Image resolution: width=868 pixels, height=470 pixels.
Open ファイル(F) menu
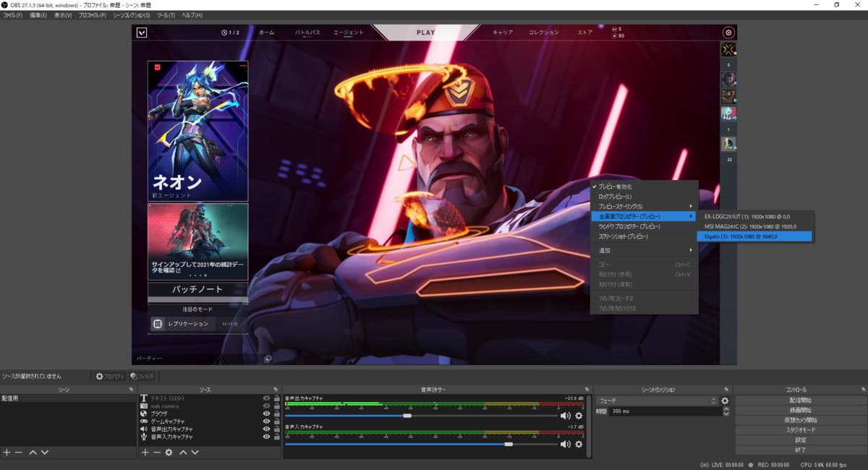tap(13, 15)
